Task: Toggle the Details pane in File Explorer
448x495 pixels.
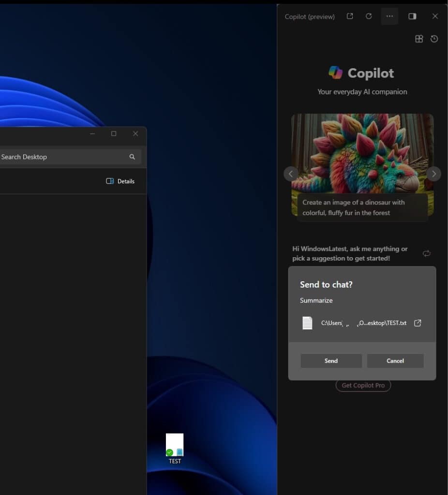Action: 120,181
